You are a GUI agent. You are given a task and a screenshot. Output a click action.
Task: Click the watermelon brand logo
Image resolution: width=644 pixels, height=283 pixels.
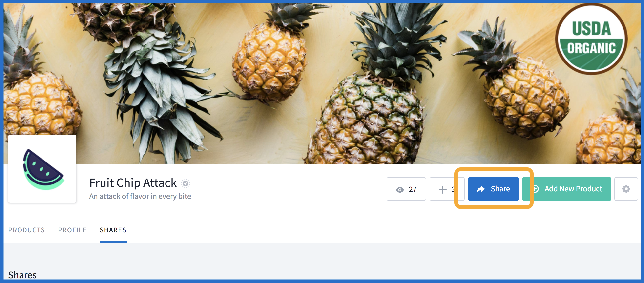[42, 169]
